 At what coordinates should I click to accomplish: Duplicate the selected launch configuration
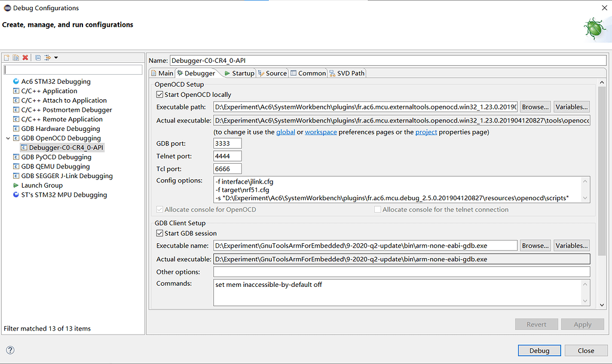16,57
